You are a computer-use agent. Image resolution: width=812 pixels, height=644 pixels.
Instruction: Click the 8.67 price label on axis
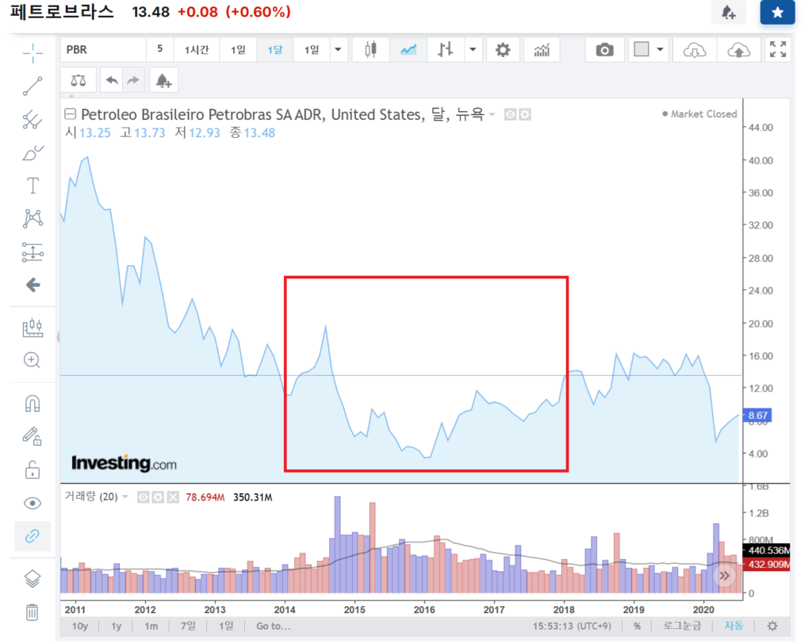tap(757, 415)
